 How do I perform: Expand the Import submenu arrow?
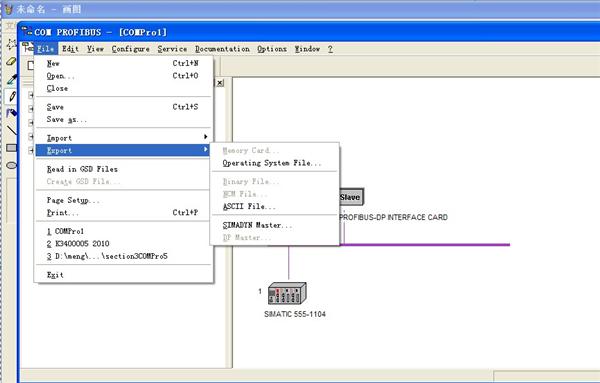click(x=205, y=137)
